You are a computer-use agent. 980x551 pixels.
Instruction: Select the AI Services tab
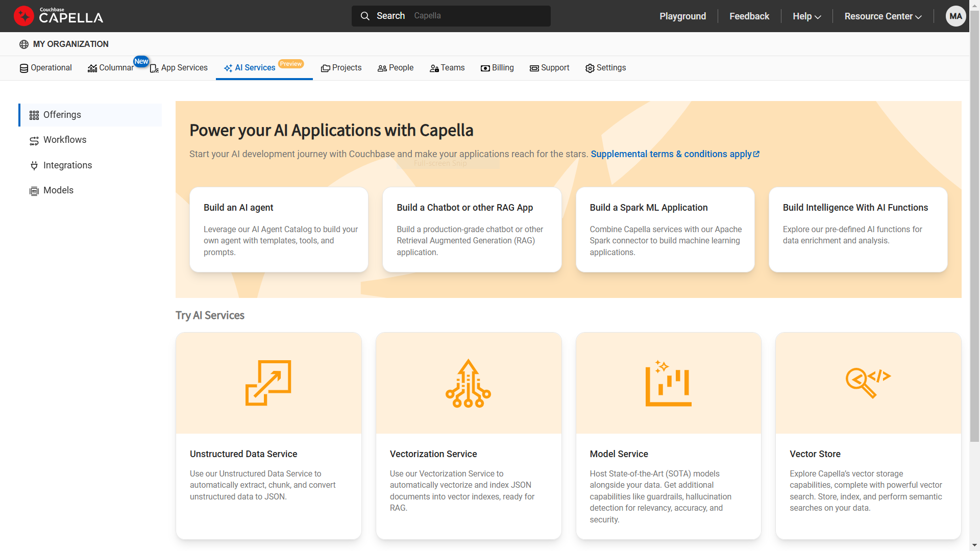264,68
